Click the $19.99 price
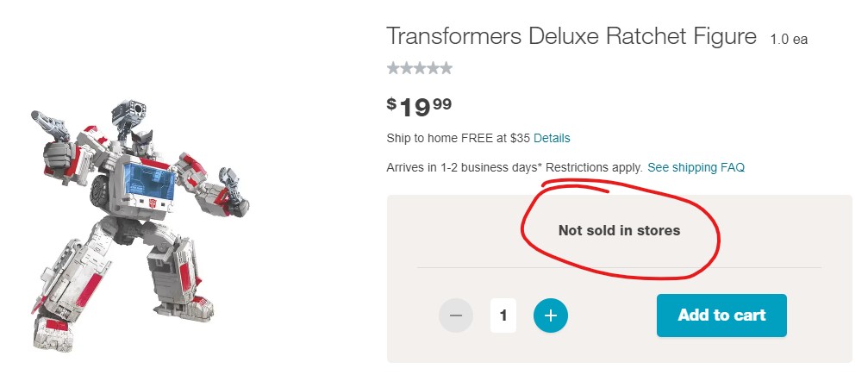The image size is (868, 381). (x=420, y=106)
